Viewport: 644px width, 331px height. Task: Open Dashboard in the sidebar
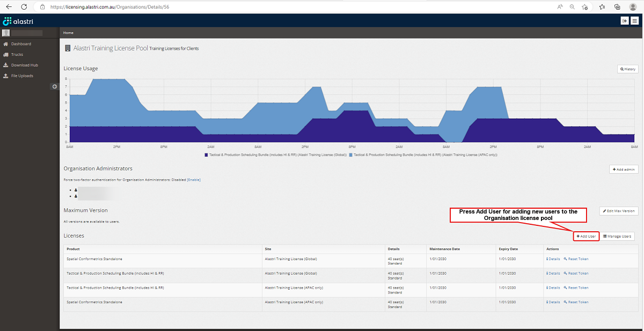point(21,44)
